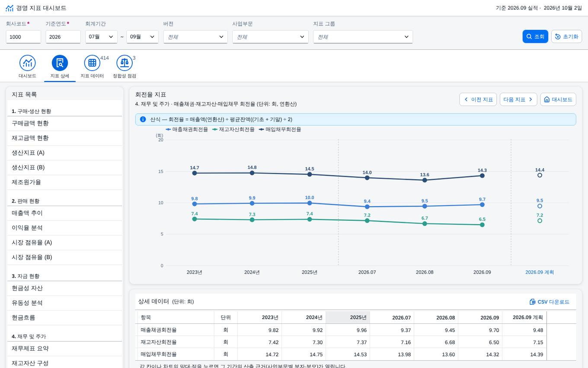Select 구매금액 현황 in the list
This screenshot has height=368, width=588.
(65, 123)
